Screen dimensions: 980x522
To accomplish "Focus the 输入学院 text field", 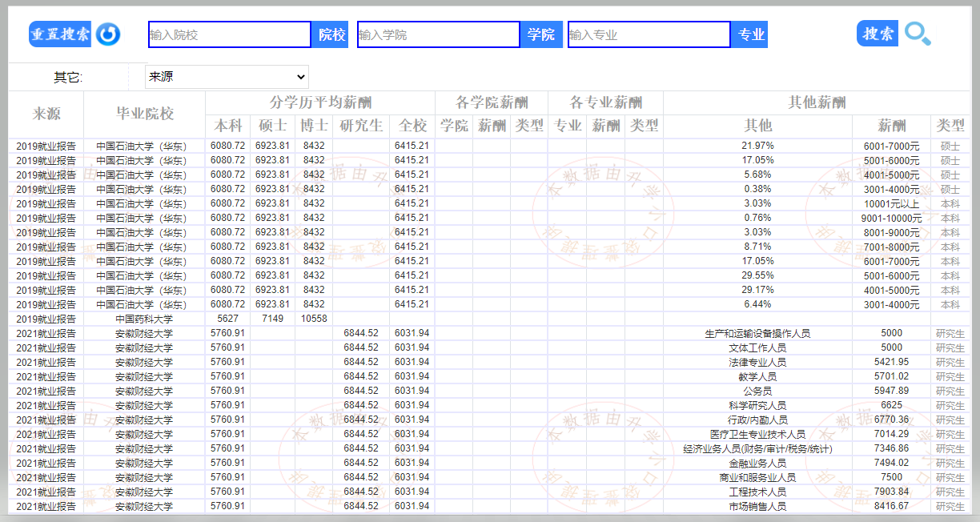I will tap(439, 34).
